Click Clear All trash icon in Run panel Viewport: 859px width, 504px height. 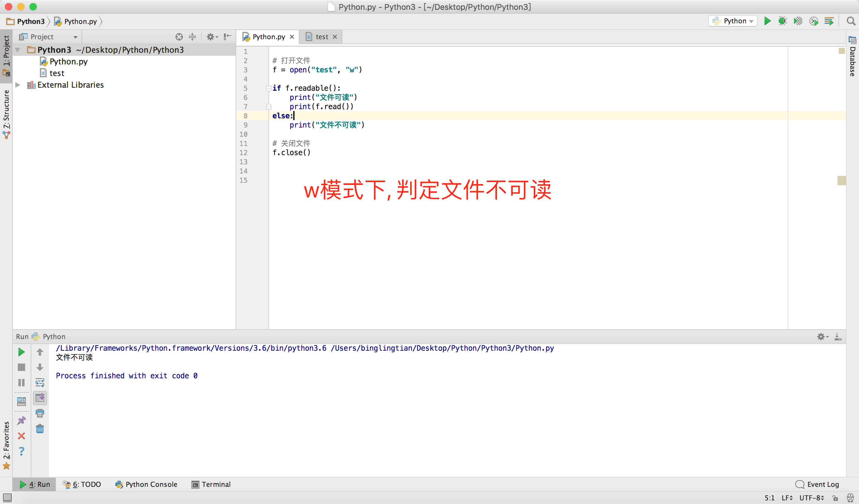click(40, 429)
